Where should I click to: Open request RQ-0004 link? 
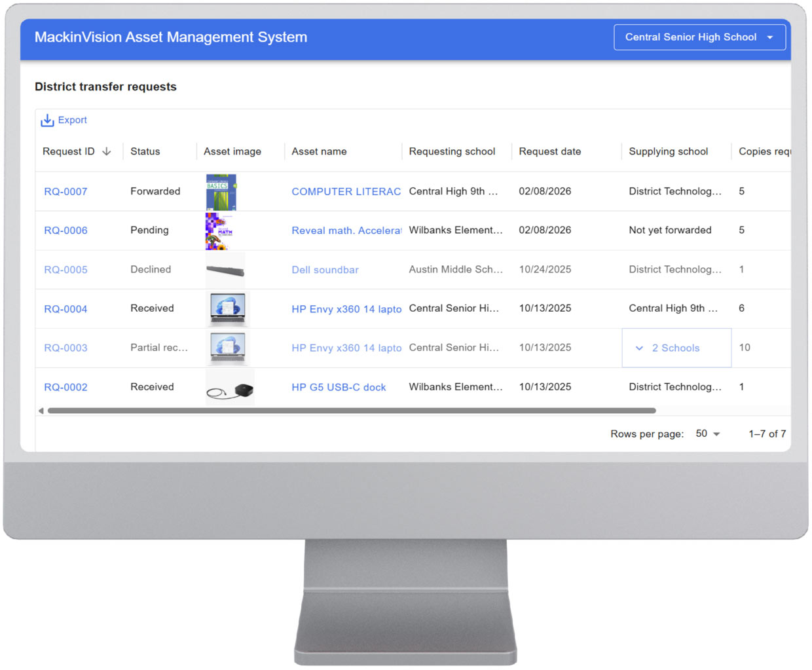(x=65, y=309)
